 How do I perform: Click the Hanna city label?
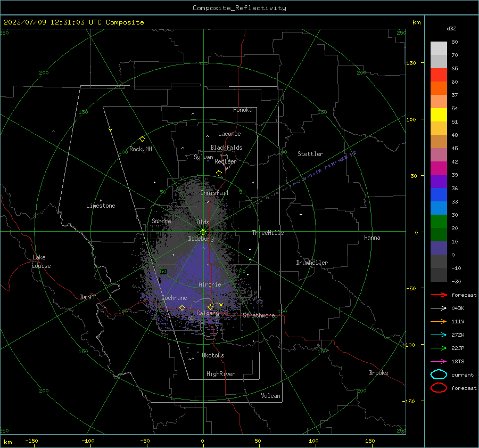click(372, 238)
